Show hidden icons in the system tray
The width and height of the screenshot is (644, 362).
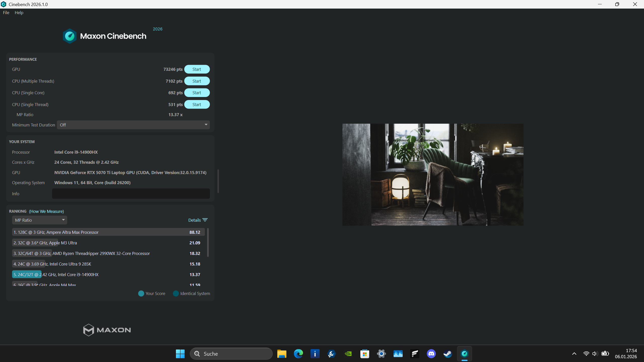(574, 353)
